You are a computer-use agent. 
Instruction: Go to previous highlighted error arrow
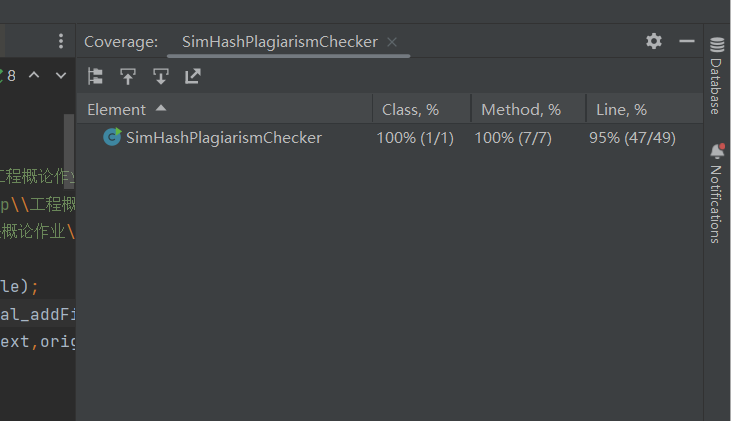(34, 75)
